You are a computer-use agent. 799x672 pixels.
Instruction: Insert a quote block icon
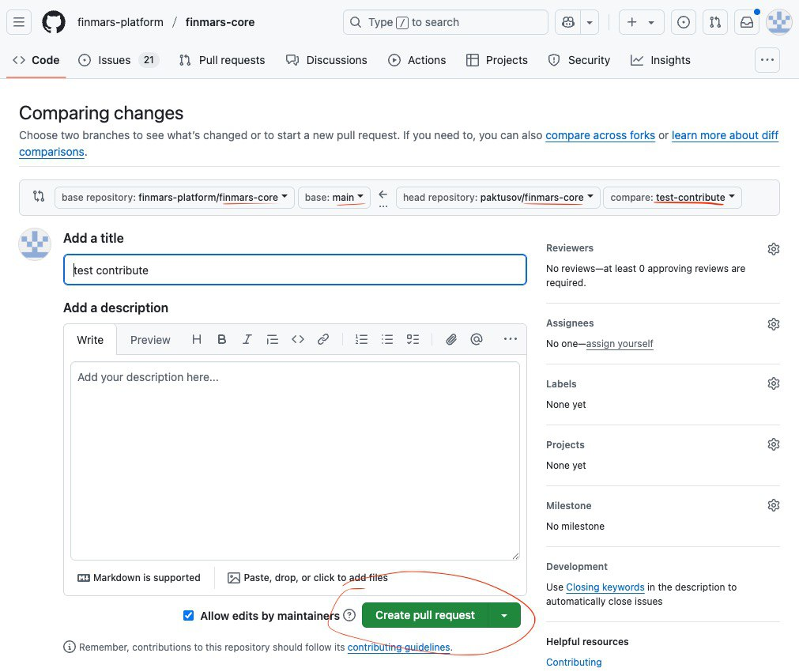[x=273, y=340]
